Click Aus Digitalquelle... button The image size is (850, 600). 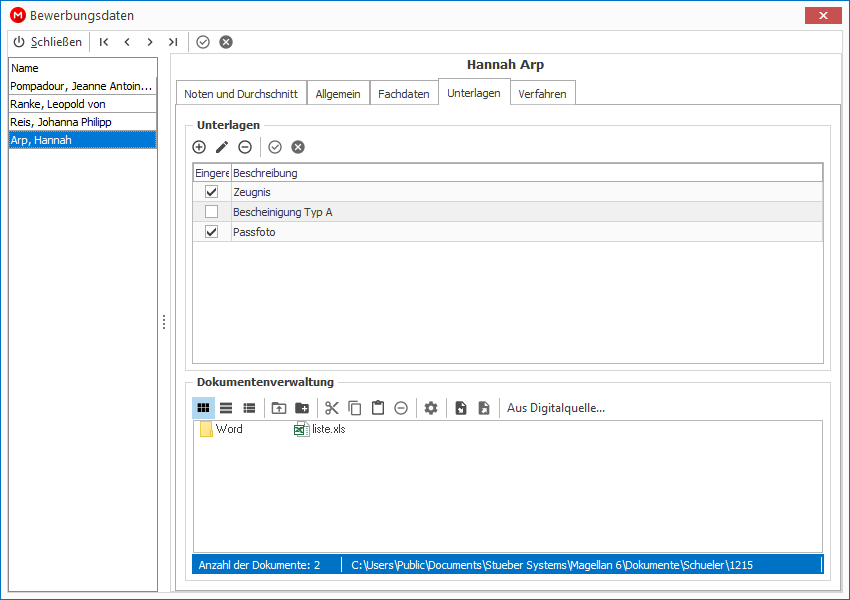(556, 408)
